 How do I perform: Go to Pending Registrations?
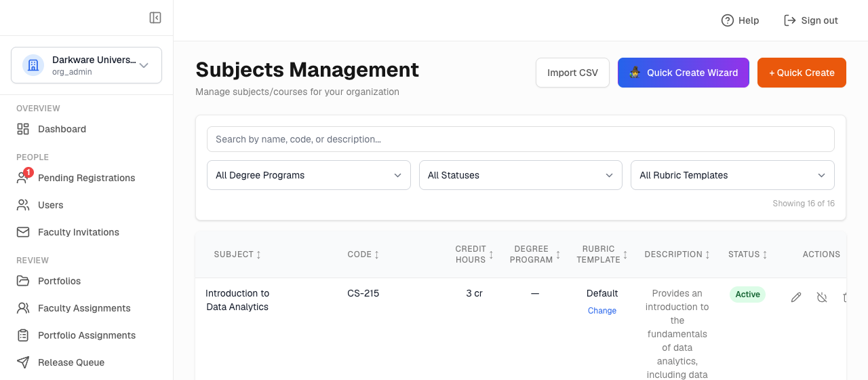click(x=86, y=178)
